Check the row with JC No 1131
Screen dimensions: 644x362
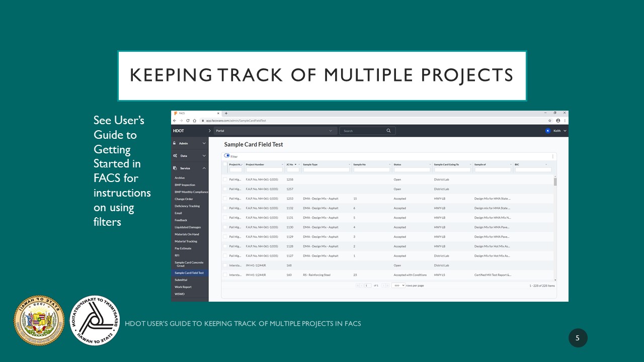pos(225,218)
